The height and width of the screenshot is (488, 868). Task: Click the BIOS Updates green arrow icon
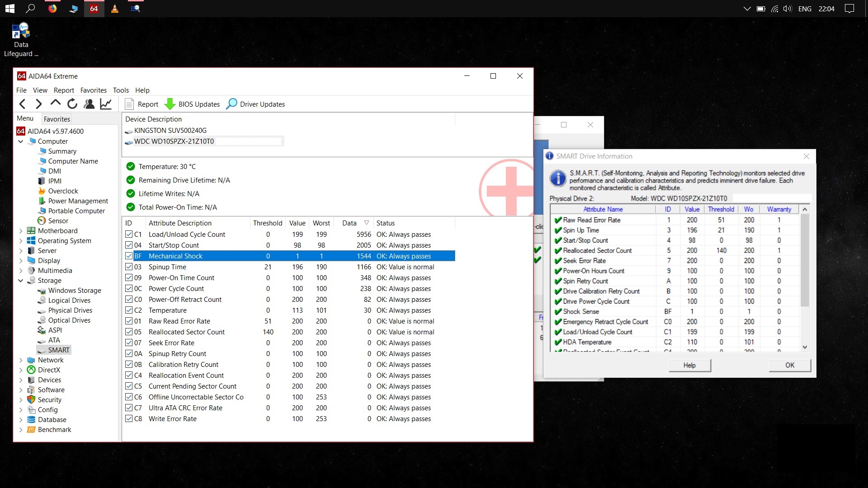(170, 104)
